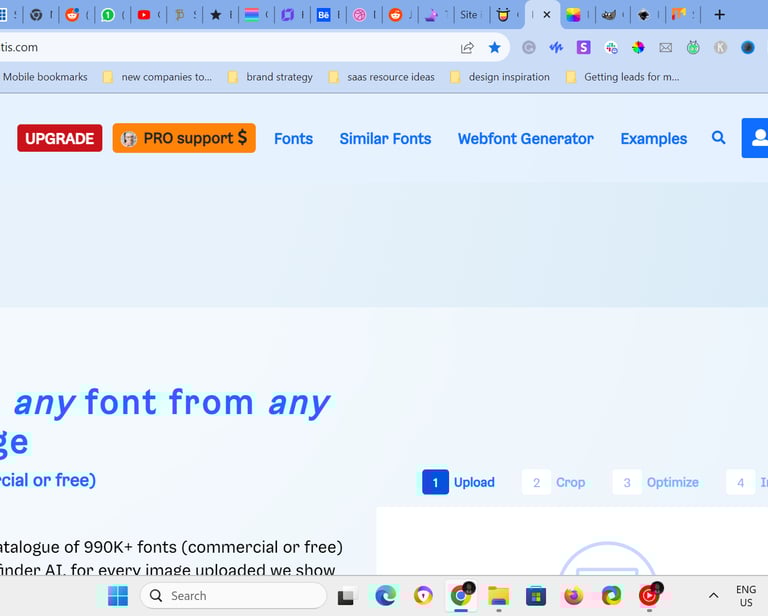This screenshot has width=768, height=616.
Task: Open the Slack-style colorful extension icon
Action: (611, 47)
